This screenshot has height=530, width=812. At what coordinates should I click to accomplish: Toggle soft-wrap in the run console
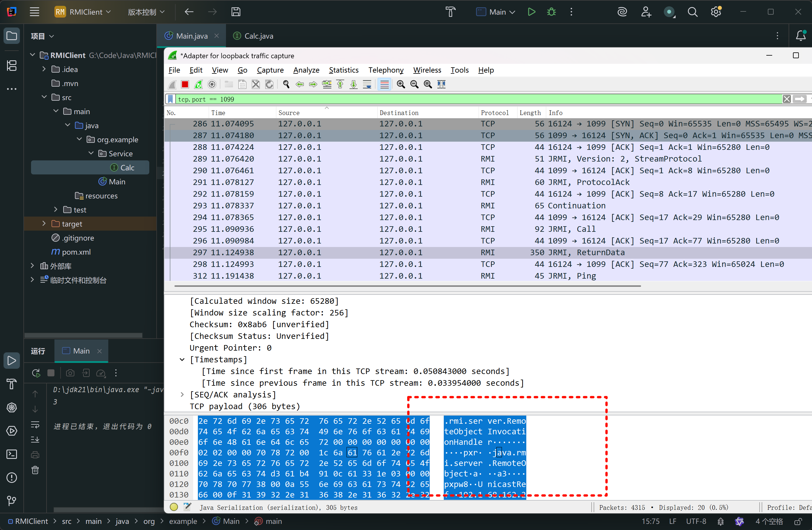pyautogui.click(x=35, y=425)
